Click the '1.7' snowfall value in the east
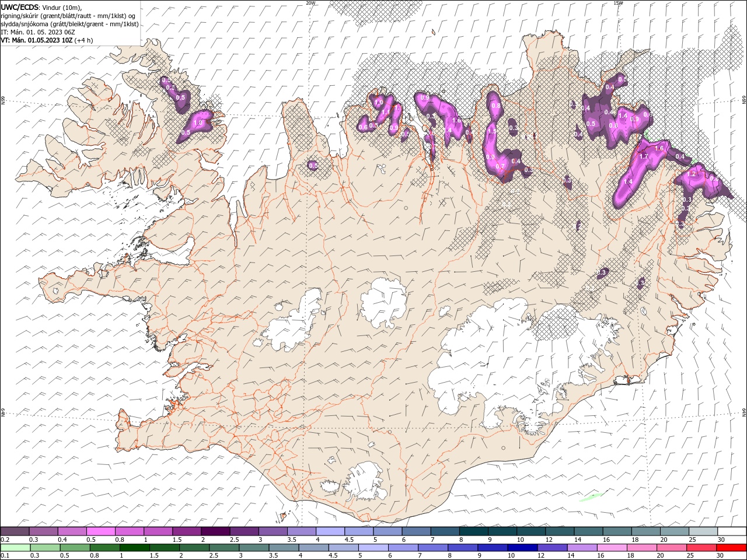 click(x=644, y=156)
